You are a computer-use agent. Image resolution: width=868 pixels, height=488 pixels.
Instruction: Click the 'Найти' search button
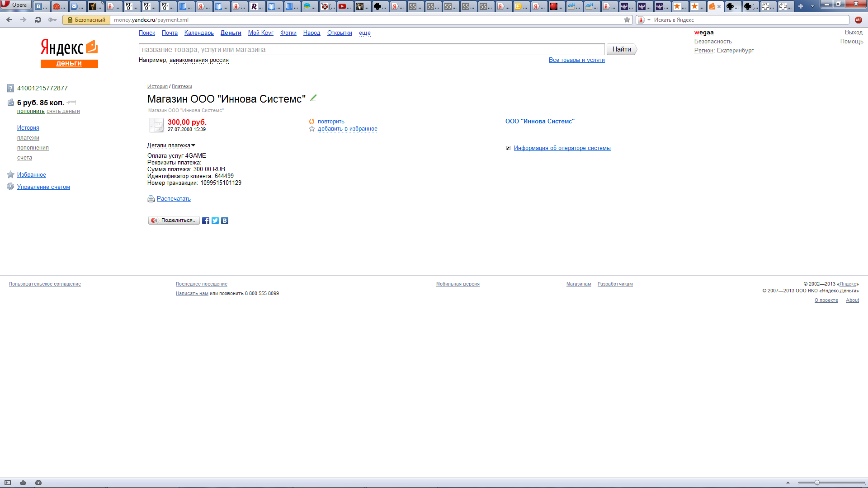click(x=622, y=49)
